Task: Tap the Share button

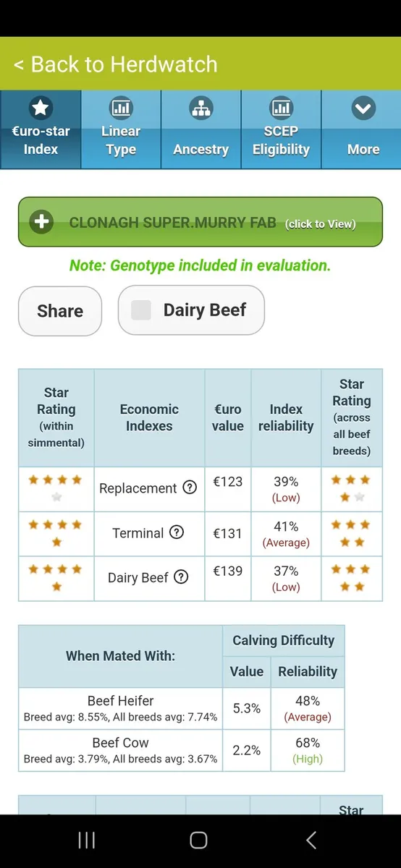Action: click(60, 311)
